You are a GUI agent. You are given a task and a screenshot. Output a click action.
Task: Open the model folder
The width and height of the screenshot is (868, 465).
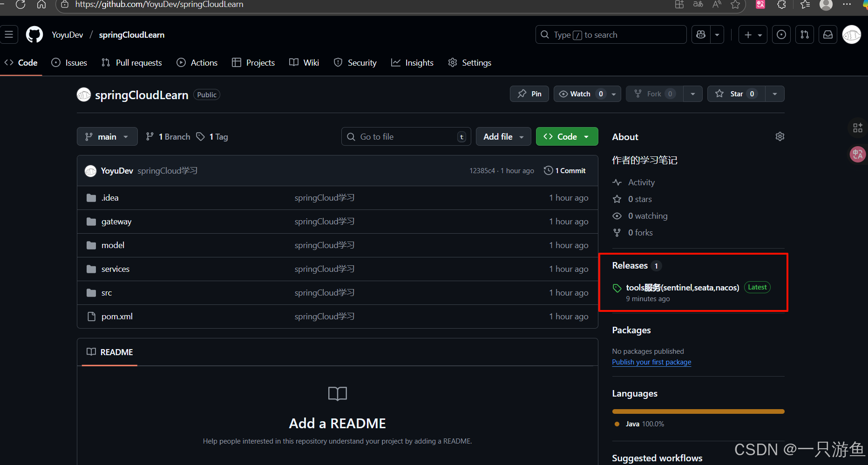click(113, 245)
